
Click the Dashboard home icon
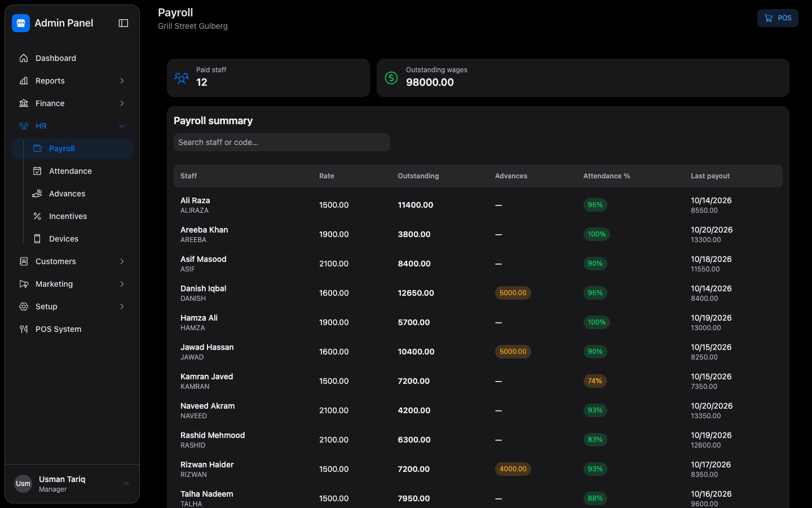click(x=24, y=58)
